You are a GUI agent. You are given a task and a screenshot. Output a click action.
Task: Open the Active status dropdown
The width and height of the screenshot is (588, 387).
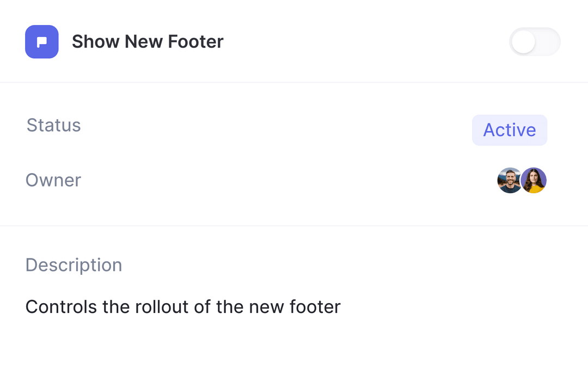point(509,130)
